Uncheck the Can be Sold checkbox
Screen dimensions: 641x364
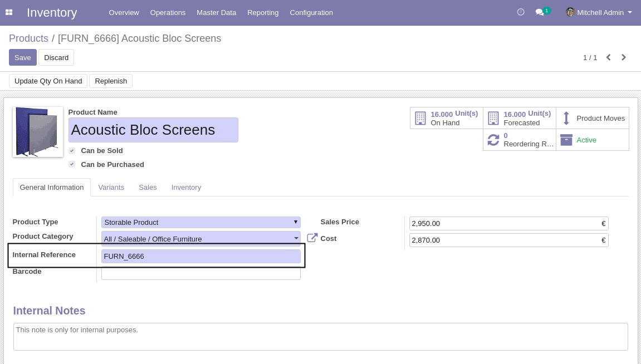pos(72,151)
